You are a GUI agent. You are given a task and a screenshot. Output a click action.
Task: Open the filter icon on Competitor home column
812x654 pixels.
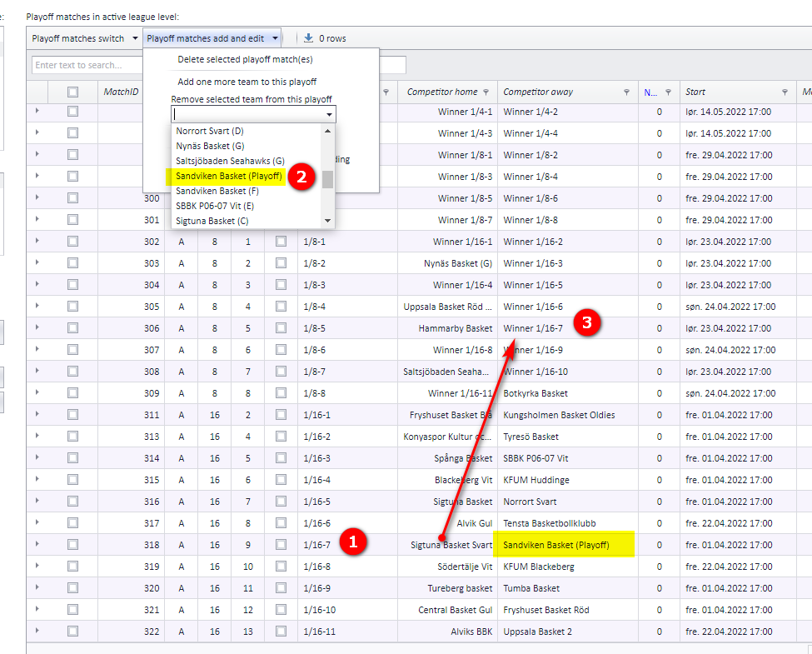(x=486, y=92)
